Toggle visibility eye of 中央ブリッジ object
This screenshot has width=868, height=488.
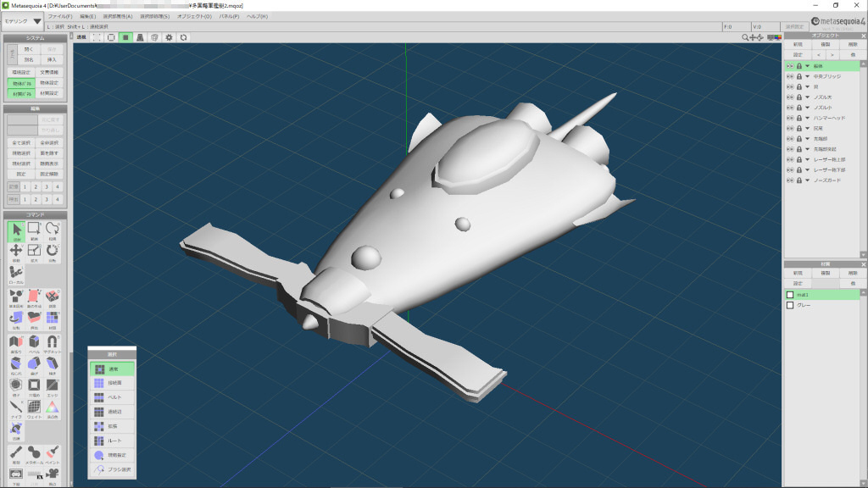tap(790, 76)
